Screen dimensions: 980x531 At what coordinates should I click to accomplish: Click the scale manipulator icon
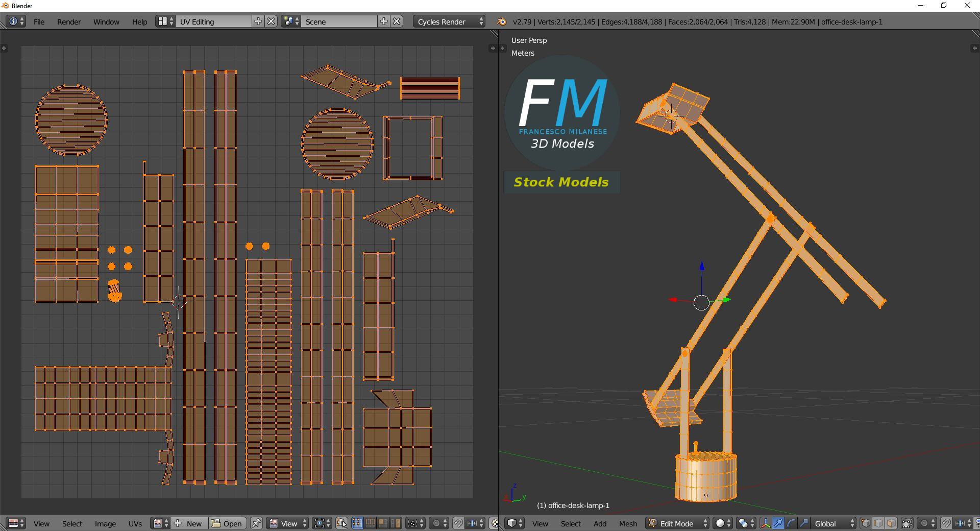pyautogui.click(x=804, y=523)
